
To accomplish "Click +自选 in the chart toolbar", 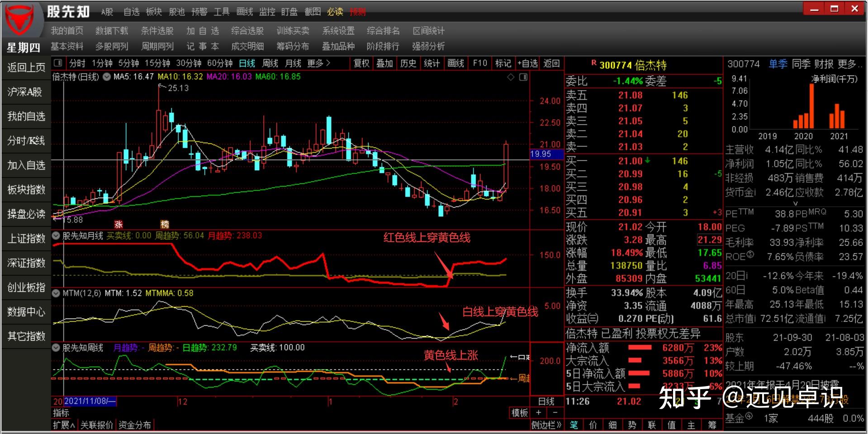I will pyautogui.click(x=528, y=63).
